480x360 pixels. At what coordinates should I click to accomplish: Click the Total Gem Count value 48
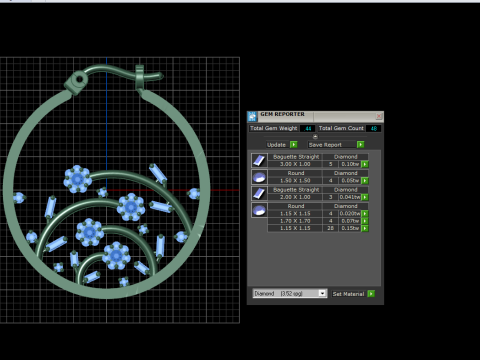coord(373,128)
